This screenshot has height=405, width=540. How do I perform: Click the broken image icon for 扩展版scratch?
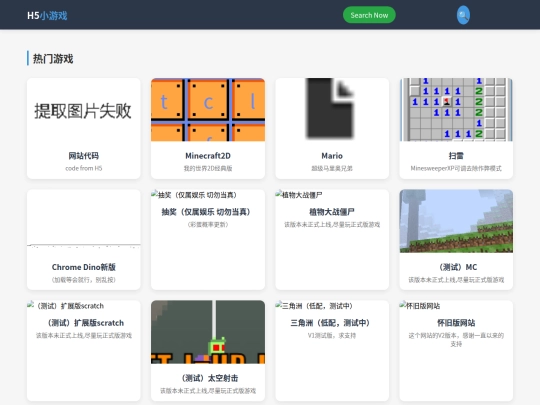[x=30, y=305]
